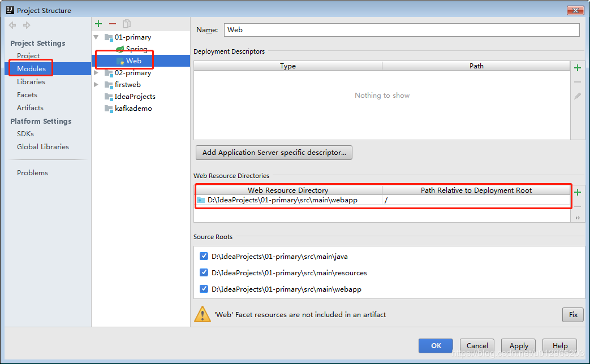This screenshot has height=364, width=590.
Task: Click the green add module plus icon
Action: [98, 24]
